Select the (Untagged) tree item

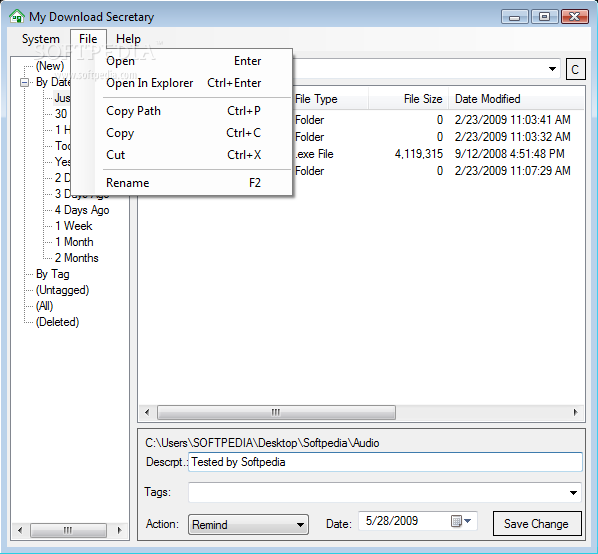click(63, 290)
